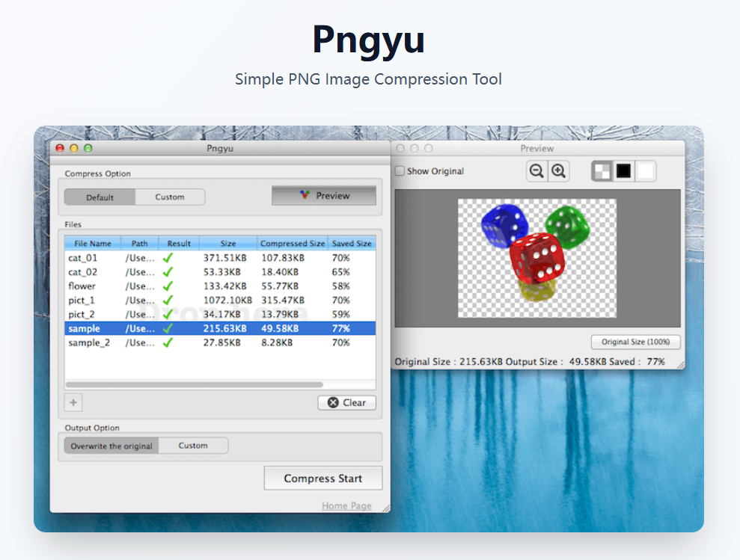The height and width of the screenshot is (560, 740).
Task: Click the zoom out magnifier icon
Action: coord(536,170)
